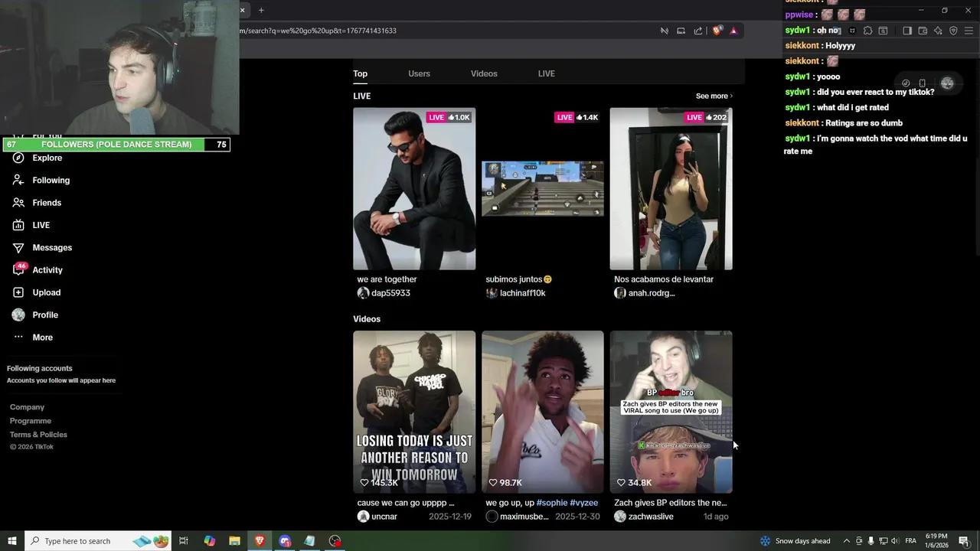Viewport: 980px width, 551px height.
Task: Show hidden system tray icons
Action: (846, 541)
